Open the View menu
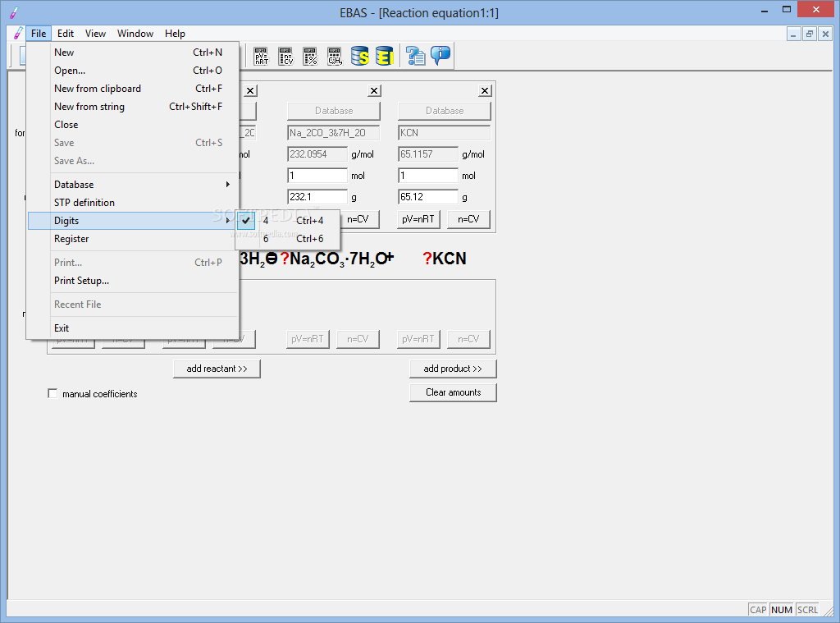This screenshot has height=623, width=840. pos(95,33)
